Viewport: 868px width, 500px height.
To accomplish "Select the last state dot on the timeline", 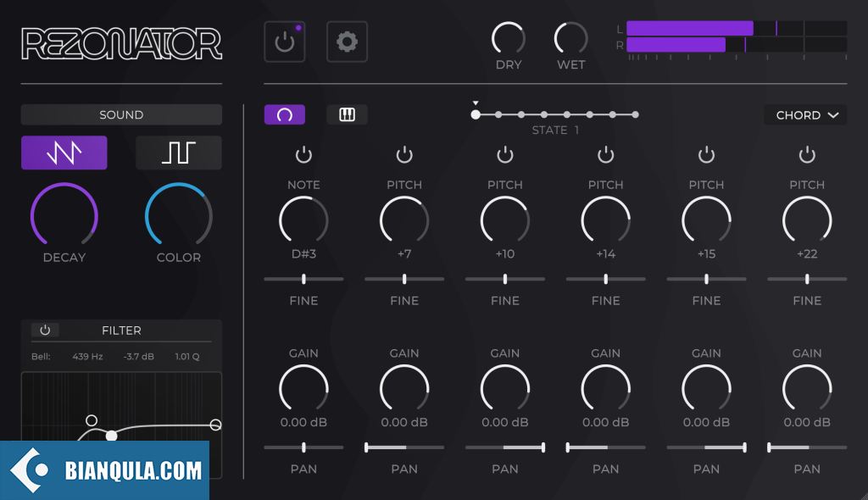I will click(636, 114).
